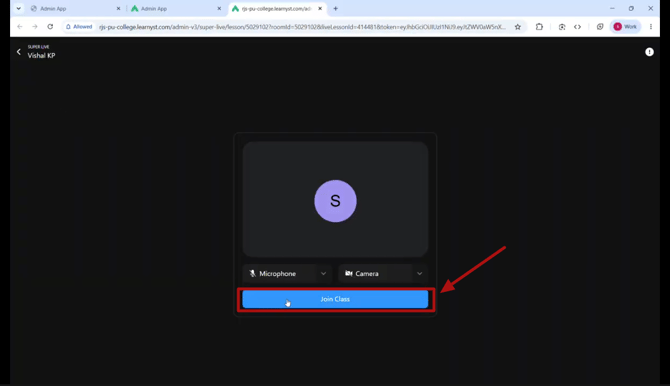Viewport: 670px width, 386px height.
Task: Open a new browser tab
Action: (335, 9)
